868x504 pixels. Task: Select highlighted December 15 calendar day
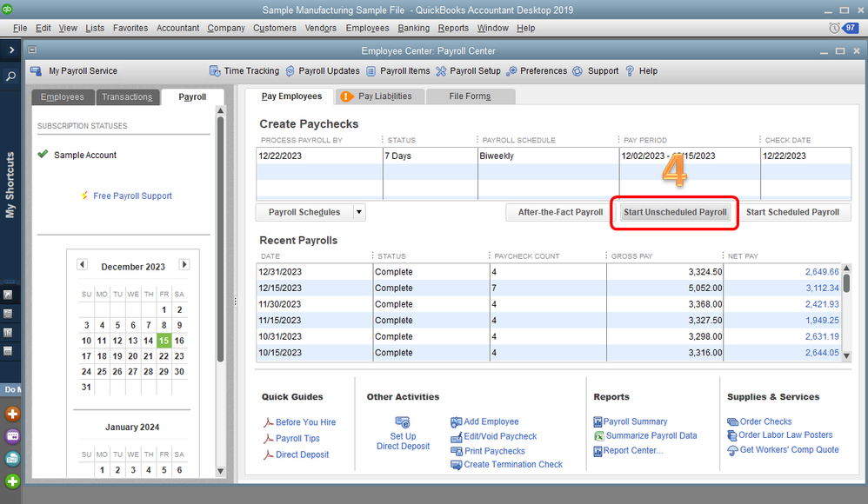[x=164, y=341]
